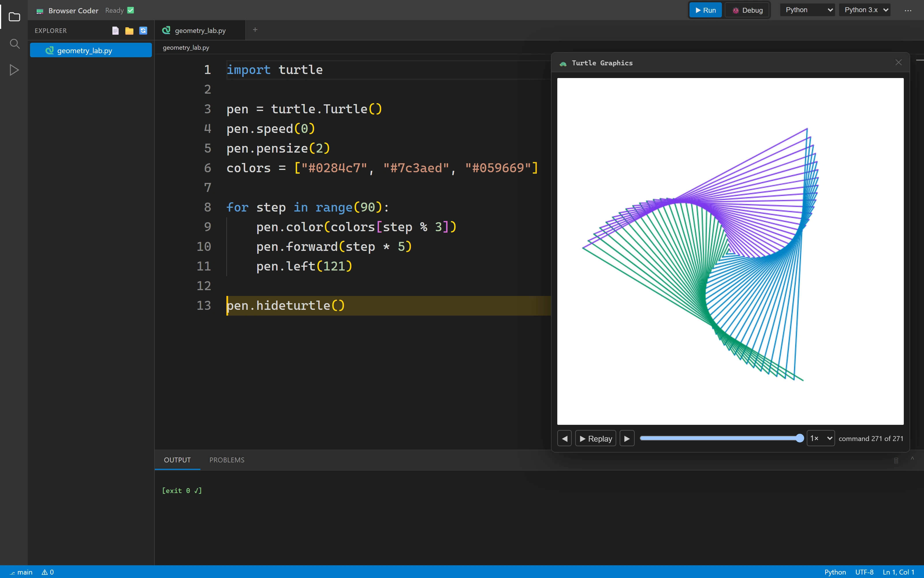Step back one turtle command

tap(564, 438)
